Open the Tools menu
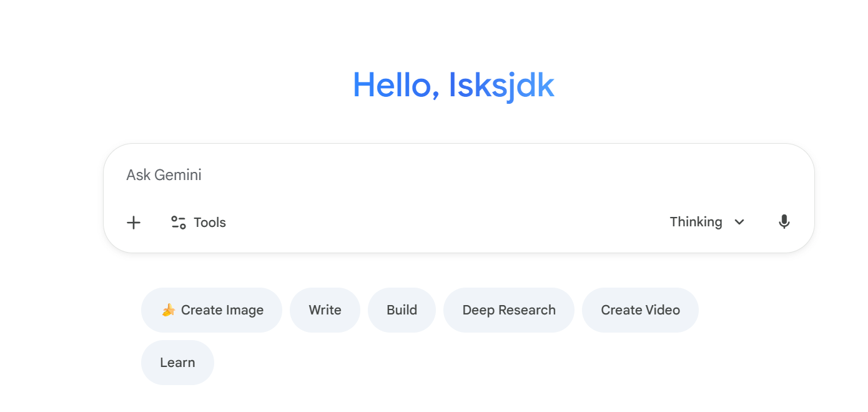The width and height of the screenshot is (868, 412). [x=199, y=223]
